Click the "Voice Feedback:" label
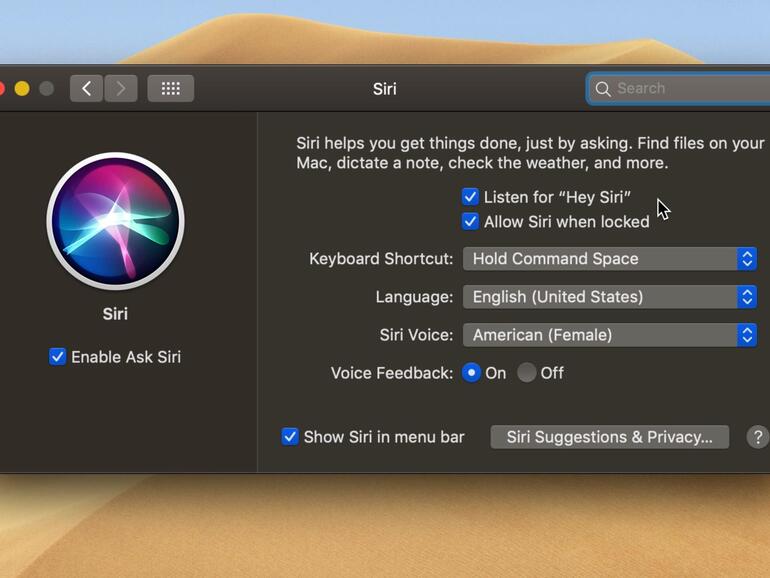The width and height of the screenshot is (770, 578). coord(392,373)
